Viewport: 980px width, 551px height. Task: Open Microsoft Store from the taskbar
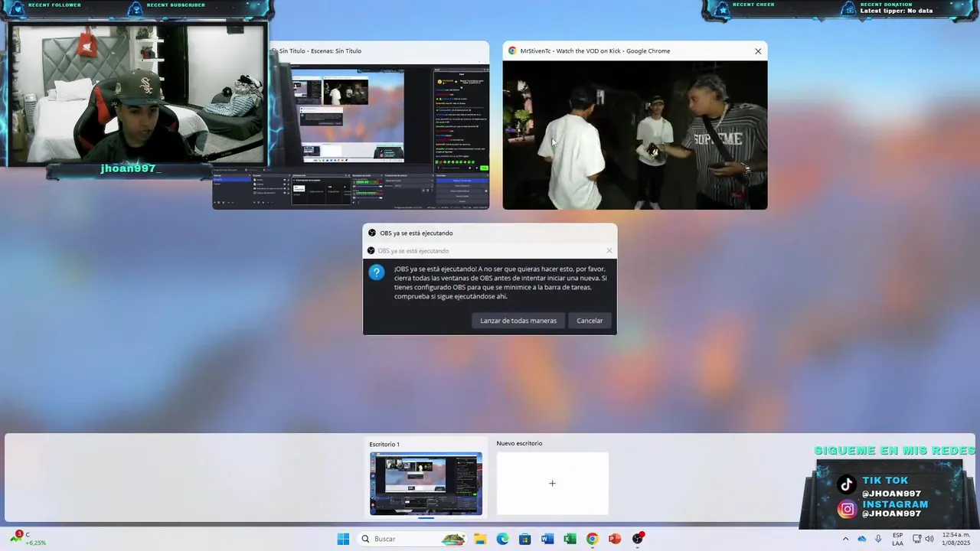pyautogui.click(x=524, y=539)
